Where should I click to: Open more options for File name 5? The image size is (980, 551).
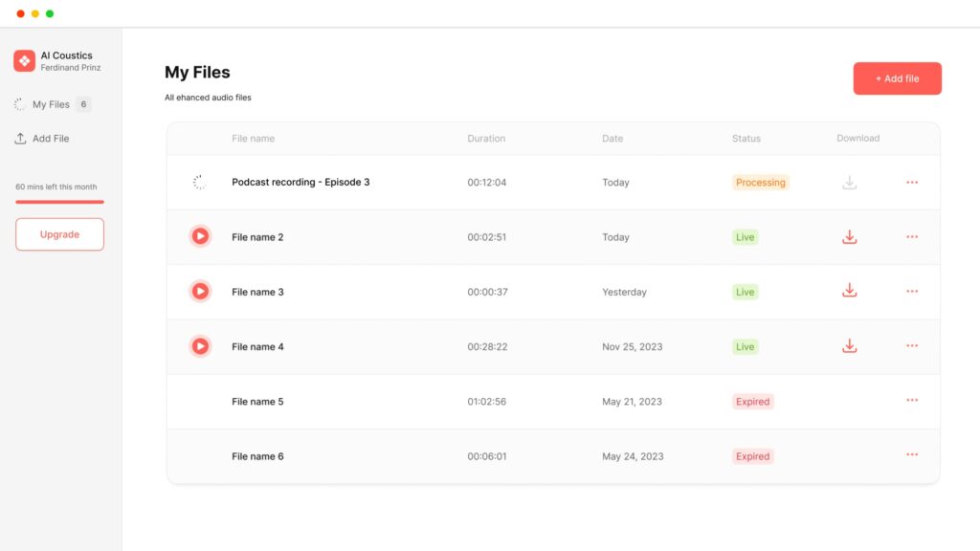pyautogui.click(x=912, y=400)
